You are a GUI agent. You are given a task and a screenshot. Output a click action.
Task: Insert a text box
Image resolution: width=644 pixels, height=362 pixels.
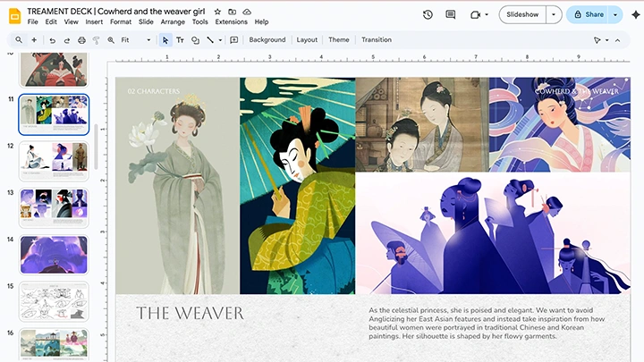click(x=180, y=40)
